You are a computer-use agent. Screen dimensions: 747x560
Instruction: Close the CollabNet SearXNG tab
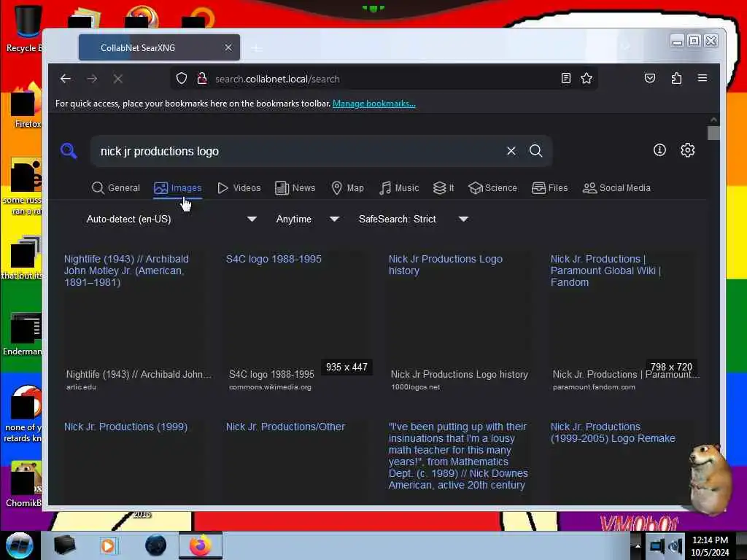[x=228, y=47]
